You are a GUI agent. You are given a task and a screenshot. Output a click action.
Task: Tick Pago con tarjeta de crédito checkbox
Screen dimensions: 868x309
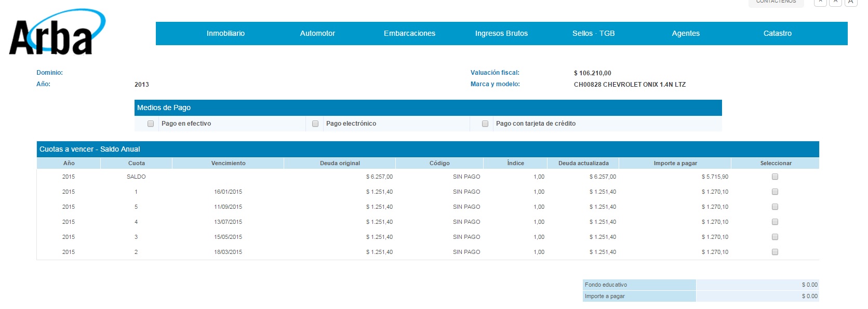pyautogui.click(x=485, y=124)
